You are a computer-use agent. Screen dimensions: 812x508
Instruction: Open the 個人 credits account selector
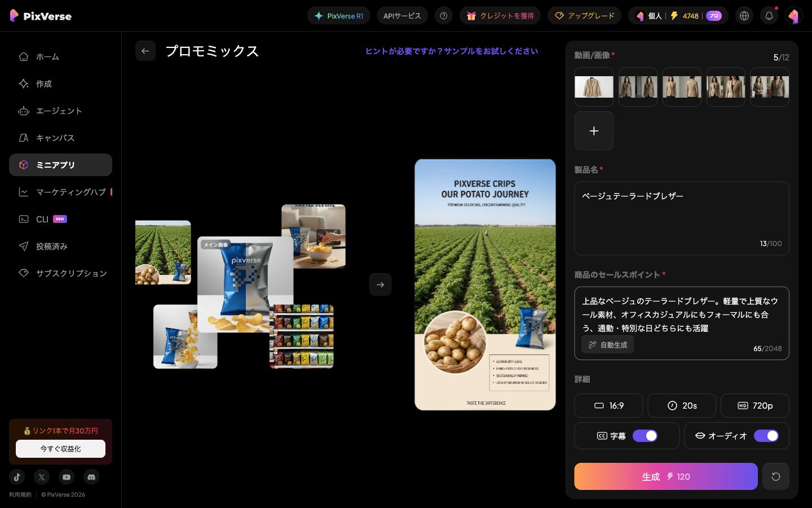click(678, 16)
